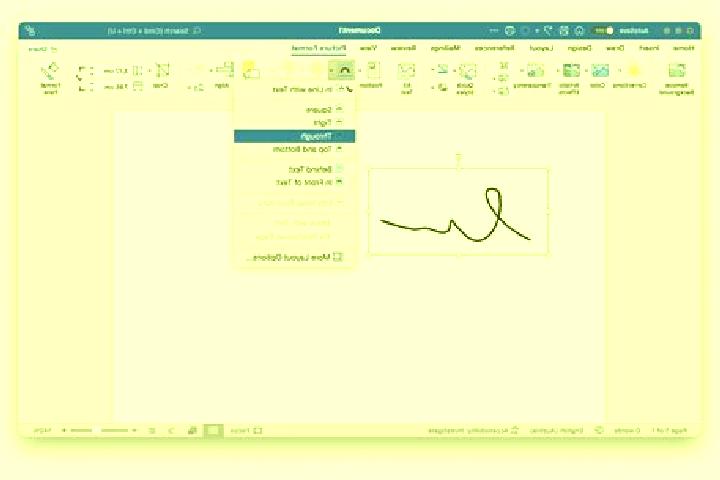This screenshot has width=720, height=480.
Task: Expand the Wrap Text dropdown arrow
Action: (x=332, y=71)
